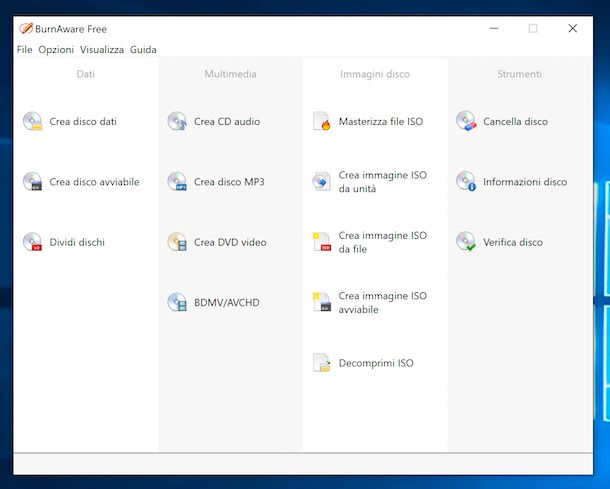Click the BDMV/AVCHD disc icon

tap(177, 302)
